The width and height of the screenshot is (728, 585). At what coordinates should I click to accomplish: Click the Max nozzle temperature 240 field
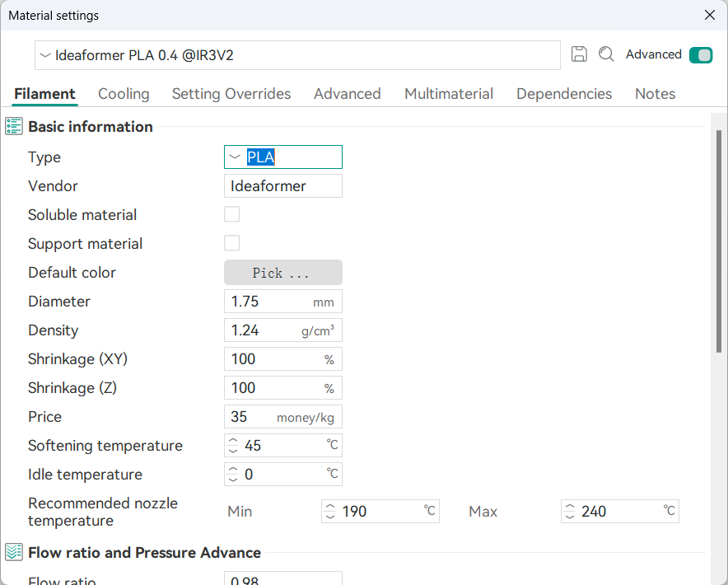(x=620, y=511)
